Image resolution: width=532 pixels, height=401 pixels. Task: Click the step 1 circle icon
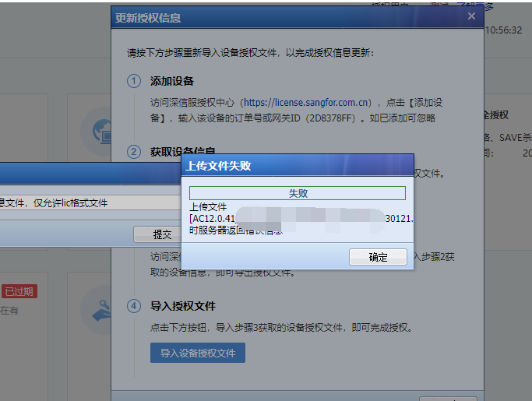pos(134,81)
